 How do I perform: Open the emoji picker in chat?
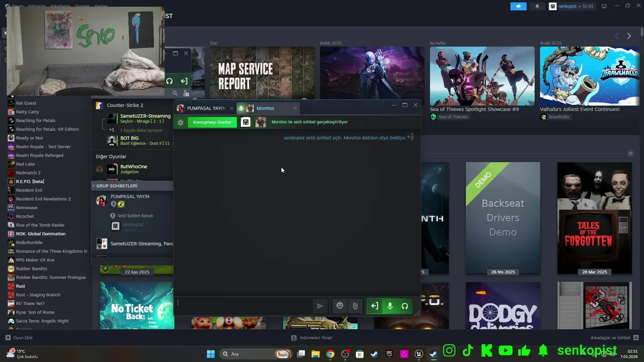pos(340,306)
